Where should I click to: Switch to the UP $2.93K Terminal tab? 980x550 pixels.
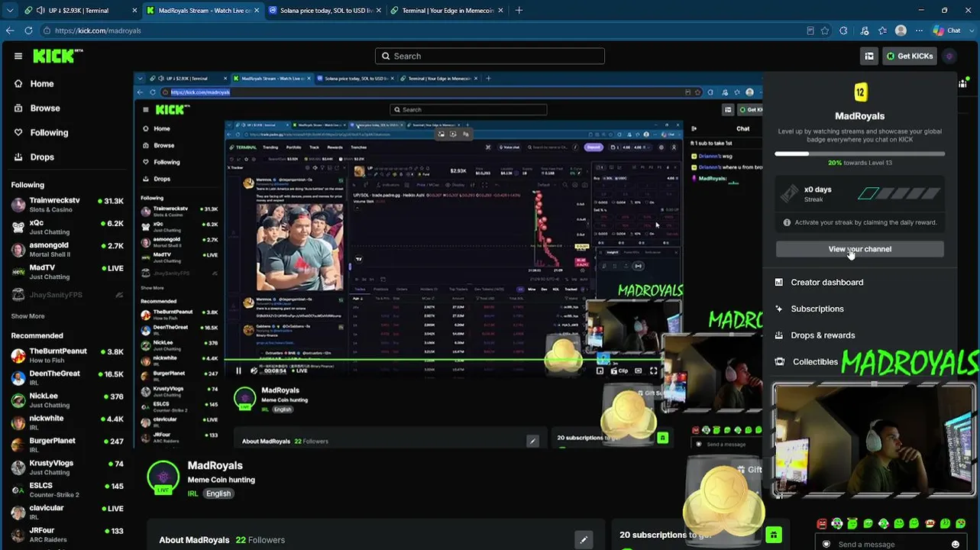pos(82,11)
